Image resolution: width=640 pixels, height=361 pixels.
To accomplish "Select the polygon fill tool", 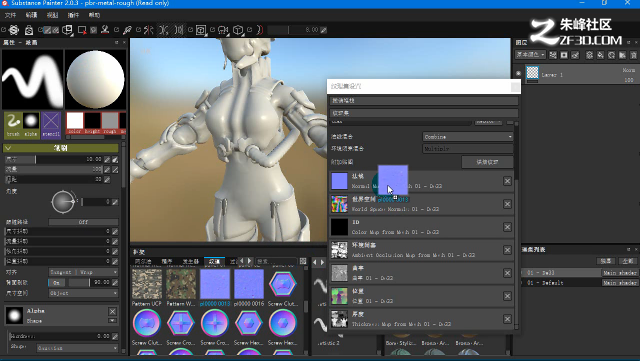I will [x=82, y=30].
